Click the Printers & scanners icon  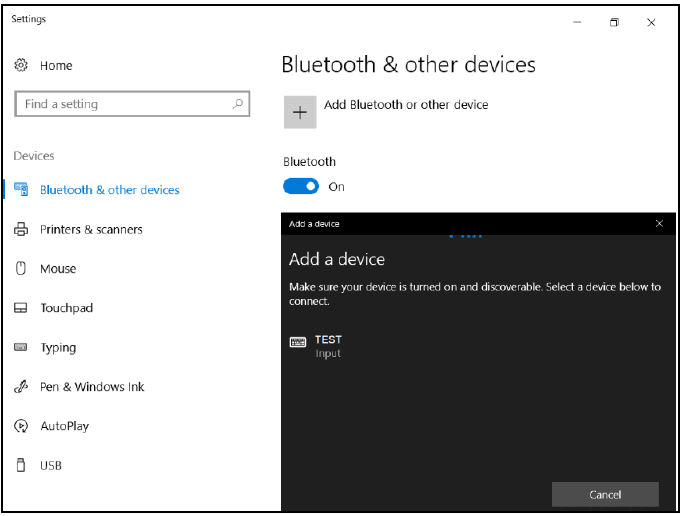coord(21,229)
